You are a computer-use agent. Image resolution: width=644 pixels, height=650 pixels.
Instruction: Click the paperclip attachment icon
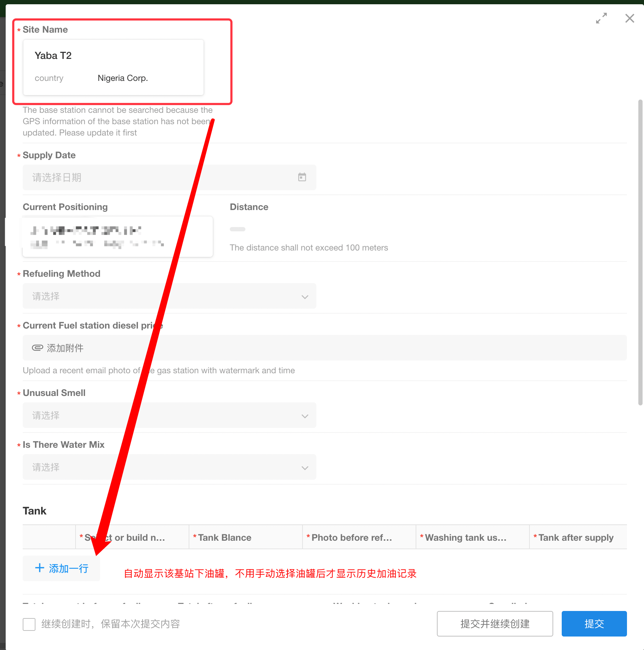tap(37, 348)
